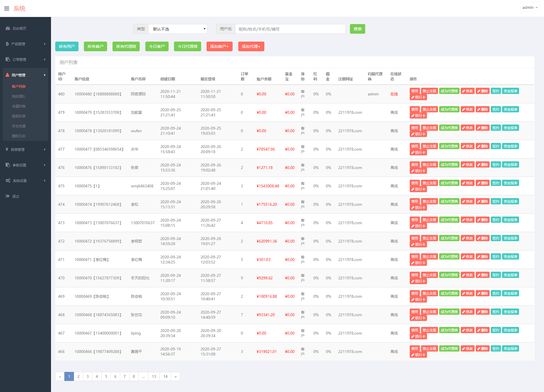The width and height of the screenshot is (544, 392).
Task: Click the hamburger menu icon
Action: (7, 8)
